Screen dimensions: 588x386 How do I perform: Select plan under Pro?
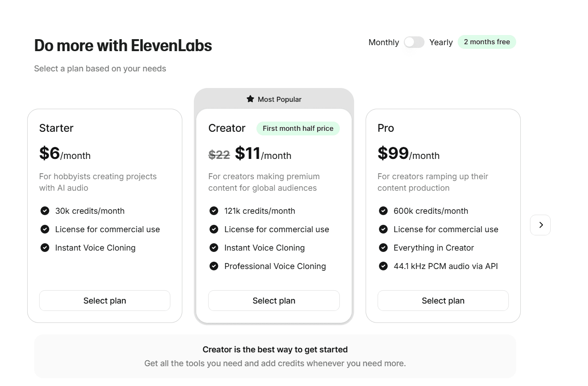443,301
